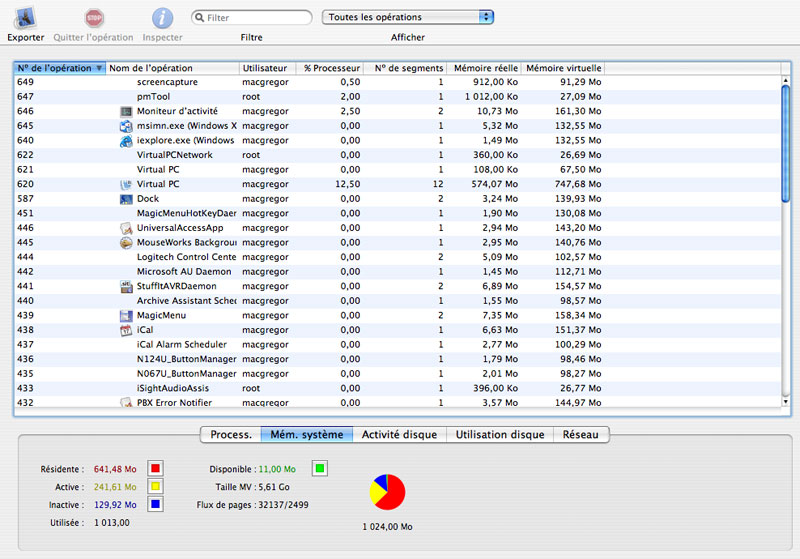The image size is (800, 559).
Task: Click the Dock process icon
Action: pyautogui.click(x=126, y=199)
